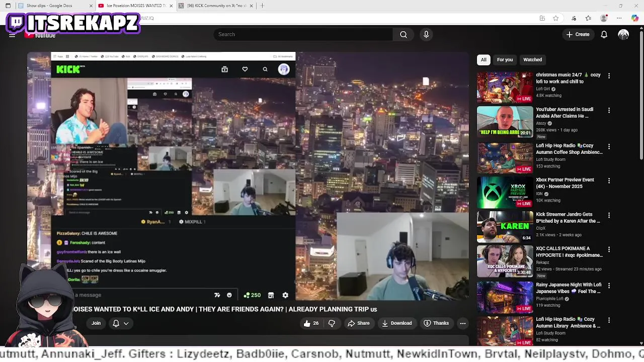Send Thanks to the creator
This screenshot has width=644, height=362.
click(x=436, y=323)
